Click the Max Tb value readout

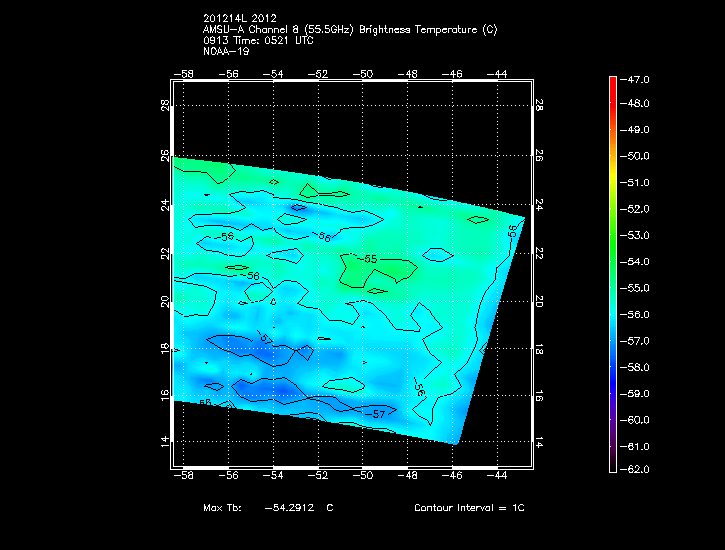[268, 508]
